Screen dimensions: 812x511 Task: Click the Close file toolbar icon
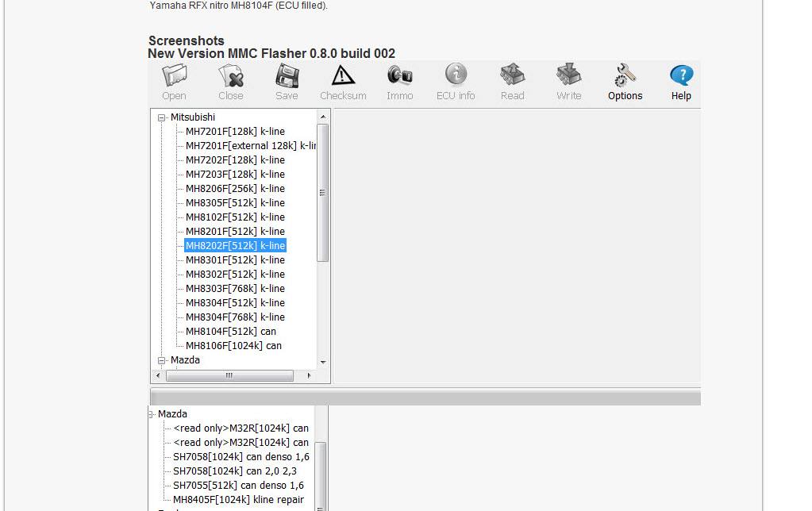(x=230, y=83)
